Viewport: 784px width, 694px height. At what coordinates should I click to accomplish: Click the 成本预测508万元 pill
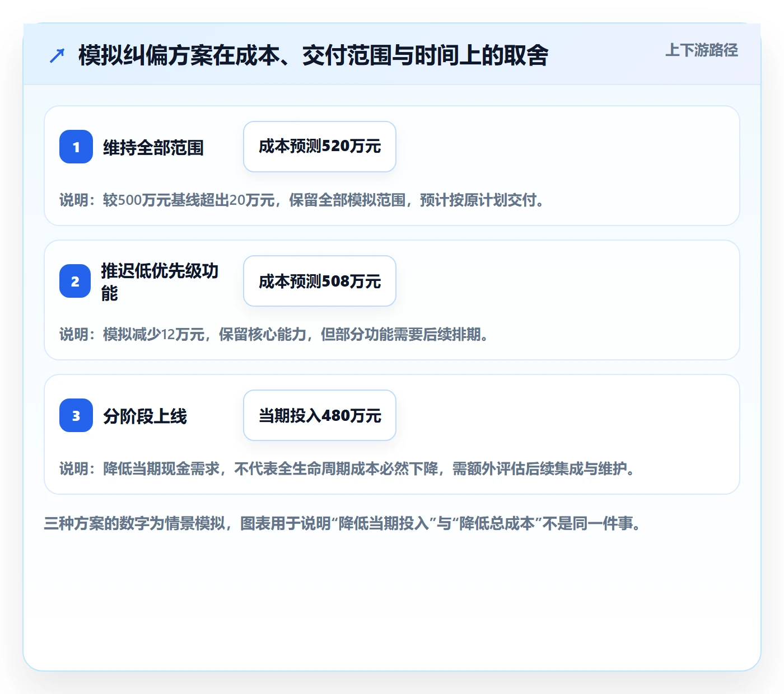click(320, 281)
